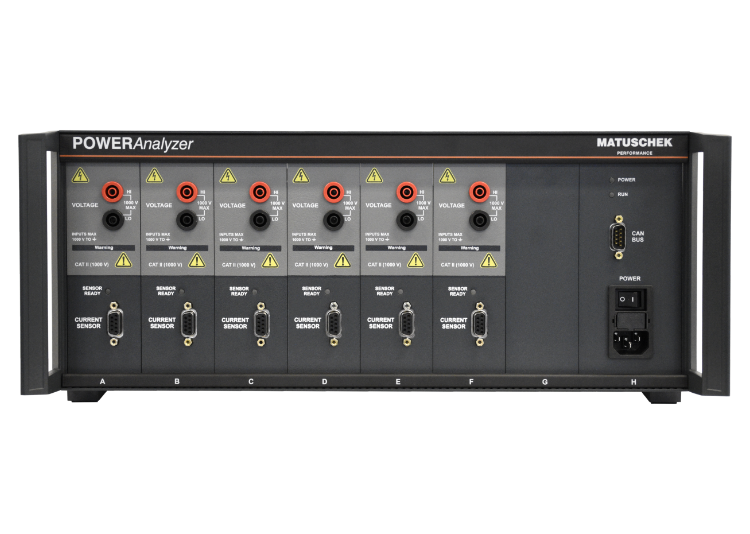This screenshot has height=534, width=750.
Task: Click the red HI voltage jack in slot C
Action: pyautogui.click(x=260, y=192)
